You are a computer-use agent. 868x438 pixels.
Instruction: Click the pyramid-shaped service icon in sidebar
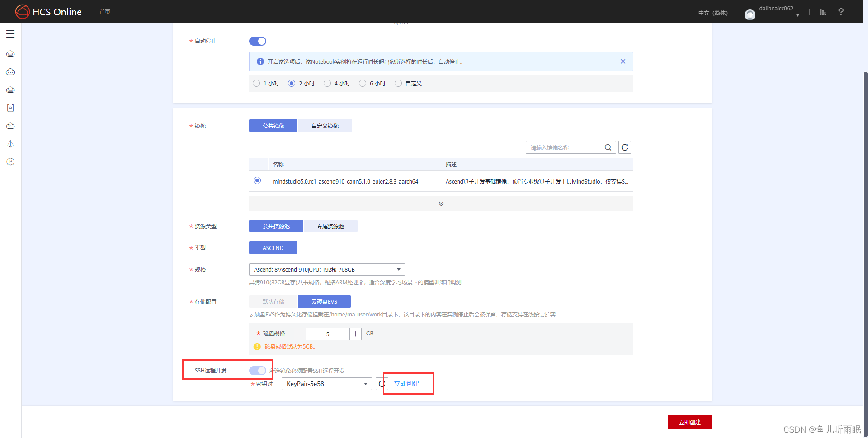pyautogui.click(x=10, y=144)
